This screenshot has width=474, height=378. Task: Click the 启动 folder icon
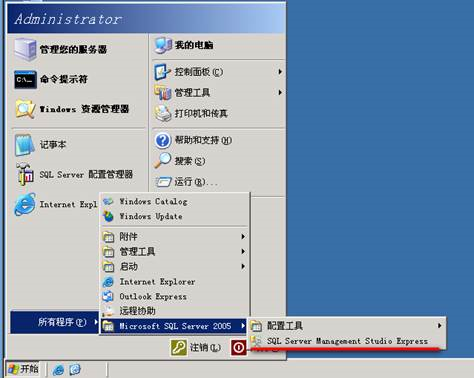coord(108,266)
